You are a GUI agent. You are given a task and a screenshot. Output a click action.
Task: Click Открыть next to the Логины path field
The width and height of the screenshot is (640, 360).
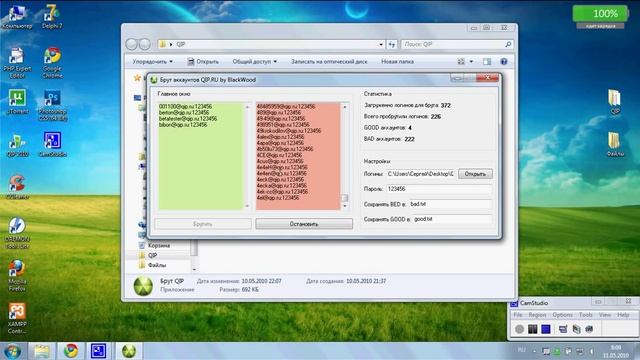pos(475,174)
